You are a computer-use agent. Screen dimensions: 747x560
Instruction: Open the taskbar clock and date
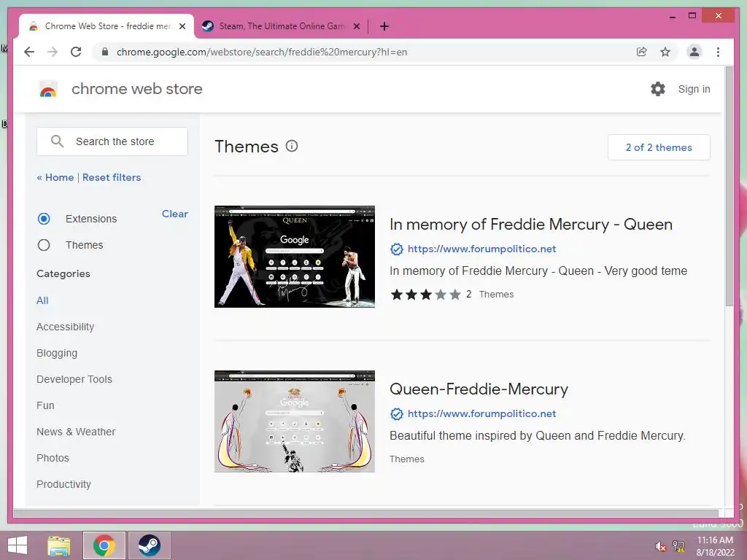point(715,545)
